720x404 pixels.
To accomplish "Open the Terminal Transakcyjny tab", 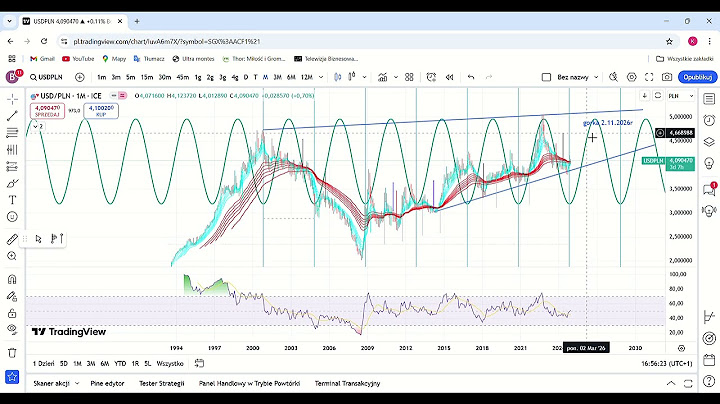I will click(x=347, y=383).
